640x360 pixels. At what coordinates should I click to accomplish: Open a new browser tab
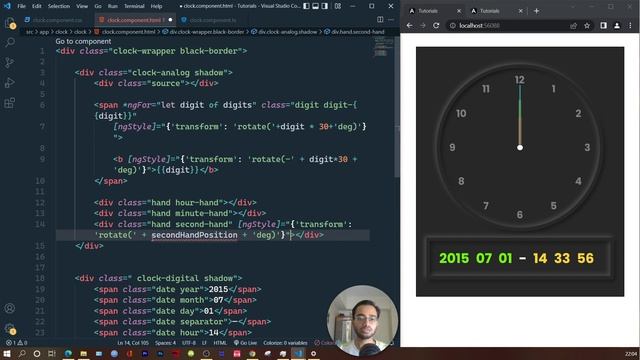pos(536,11)
